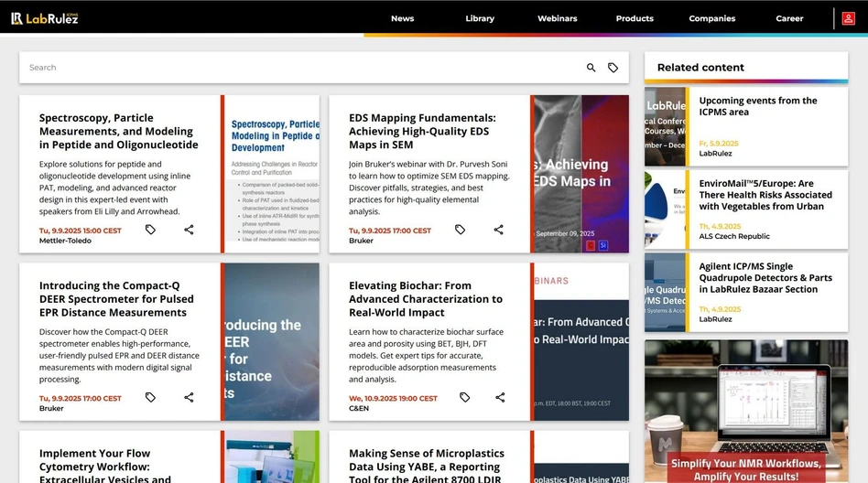
Task: Share the Compact-Q DEER Spectrometer webinar
Action: point(189,397)
